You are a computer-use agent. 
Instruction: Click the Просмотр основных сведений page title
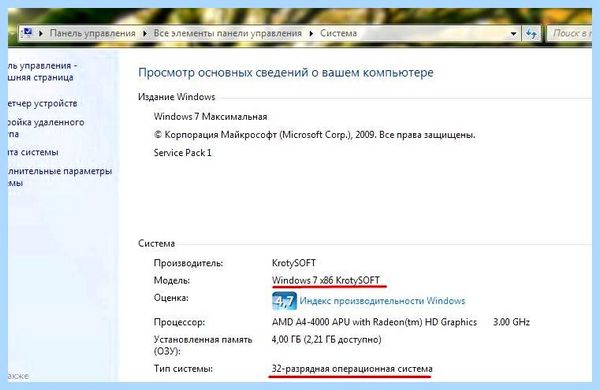286,72
